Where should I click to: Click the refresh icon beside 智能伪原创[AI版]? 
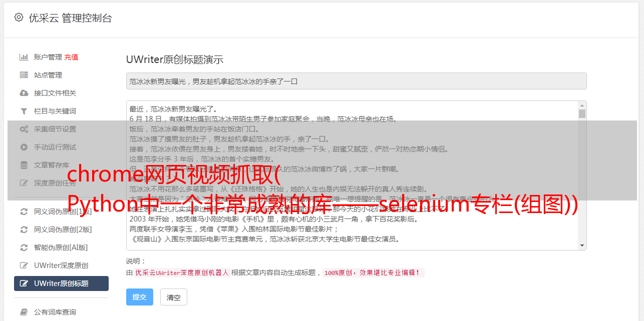point(24,247)
